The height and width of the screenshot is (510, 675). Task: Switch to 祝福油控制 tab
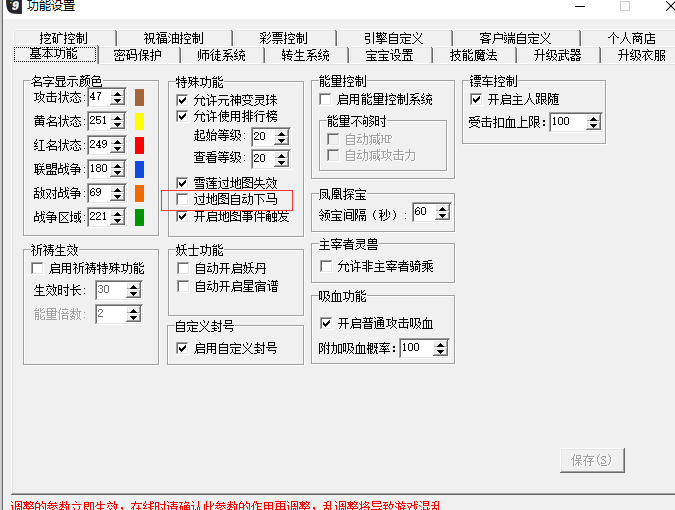point(174,38)
